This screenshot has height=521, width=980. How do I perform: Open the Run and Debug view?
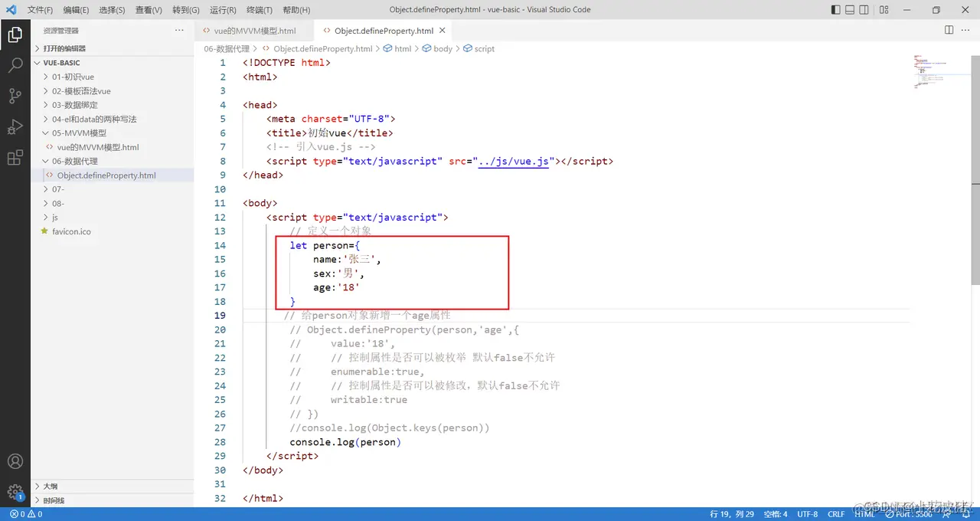15,127
